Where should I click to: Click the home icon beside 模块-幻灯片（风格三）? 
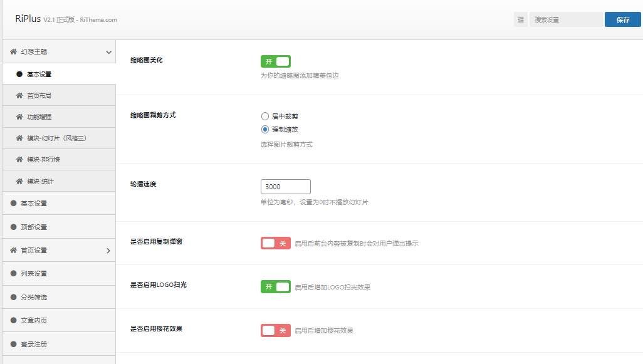click(x=19, y=138)
